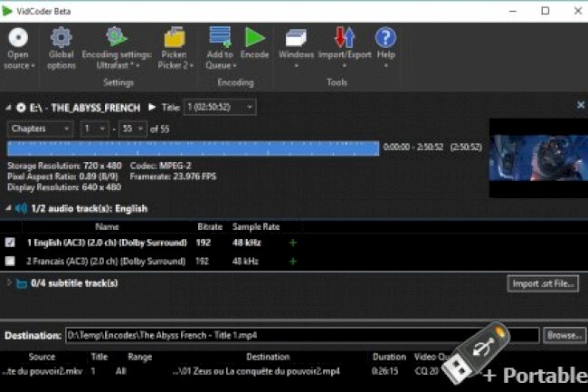
Task: Click the Import .srt File button
Action: (542, 283)
